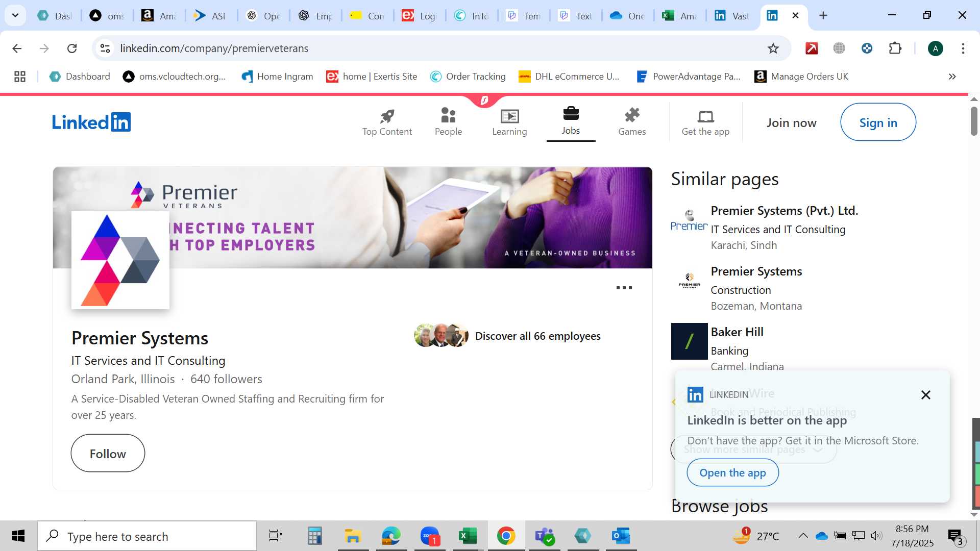This screenshot has height=551, width=980.
Task: Go back to previous page
Action: coord(17,48)
